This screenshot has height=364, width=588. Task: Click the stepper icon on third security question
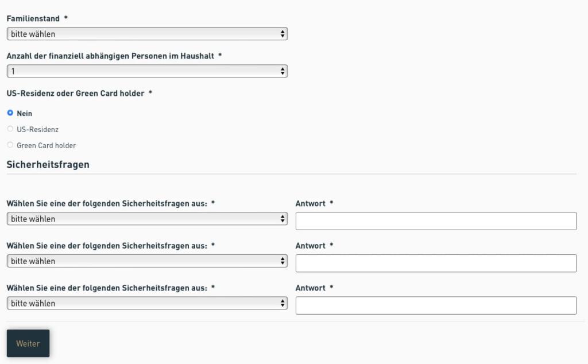[x=282, y=303]
